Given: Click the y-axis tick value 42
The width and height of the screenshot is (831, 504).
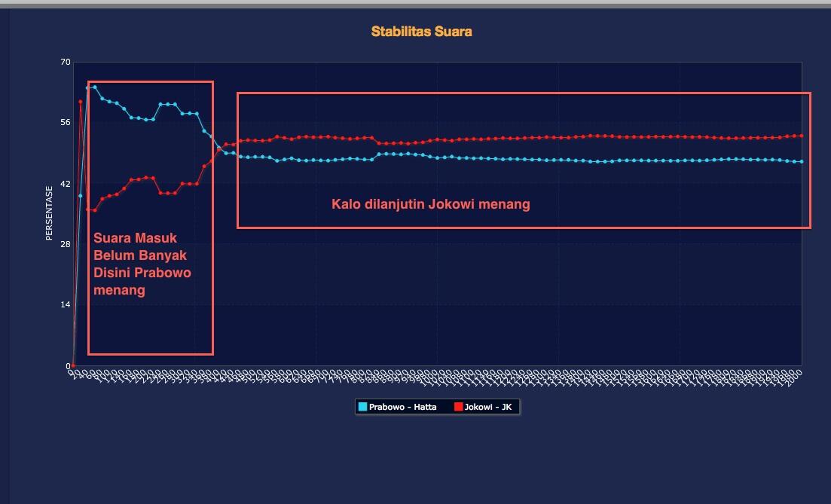Looking at the screenshot, I should click(66, 184).
